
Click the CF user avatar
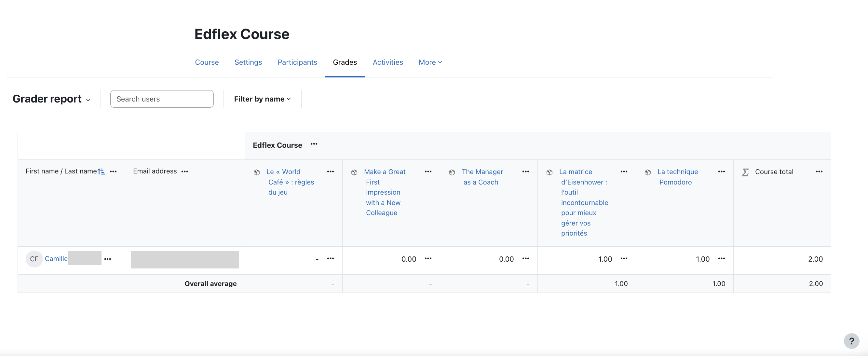34,259
